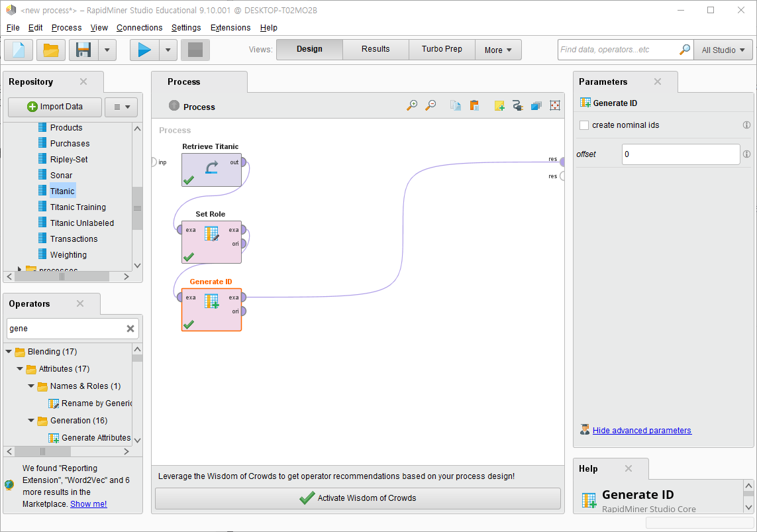Close the Help panel
This screenshot has height=532, width=757.
click(x=628, y=468)
